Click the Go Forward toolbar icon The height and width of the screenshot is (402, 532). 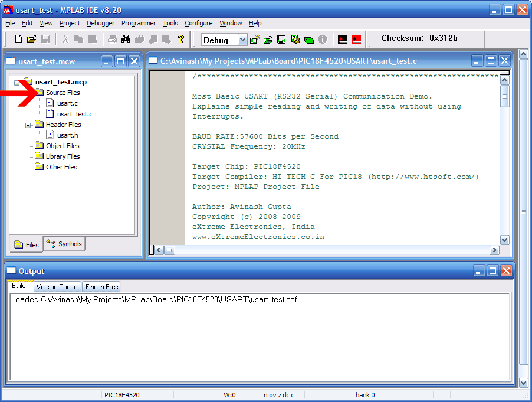click(x=166, y=39)
